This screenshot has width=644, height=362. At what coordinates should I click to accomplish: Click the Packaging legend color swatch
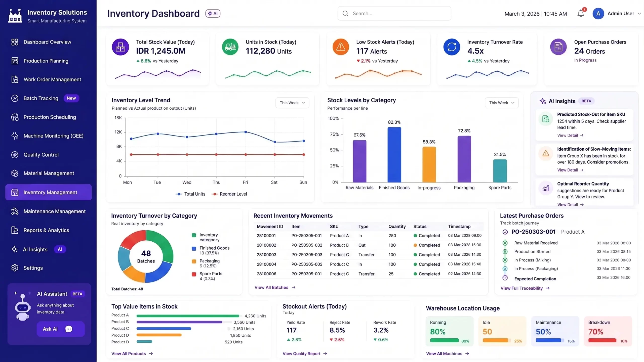[x=194, y=261]
